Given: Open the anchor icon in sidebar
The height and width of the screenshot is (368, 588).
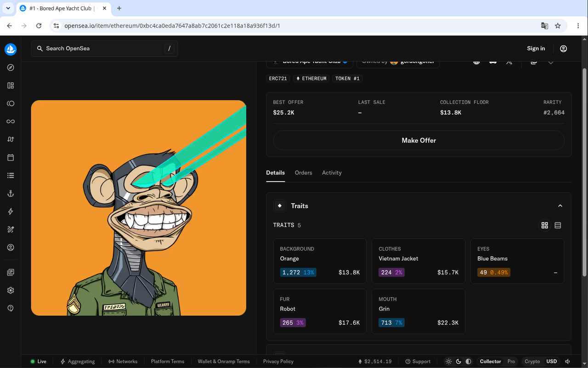Looking at the screenshot, I should [x=11, y=194].
